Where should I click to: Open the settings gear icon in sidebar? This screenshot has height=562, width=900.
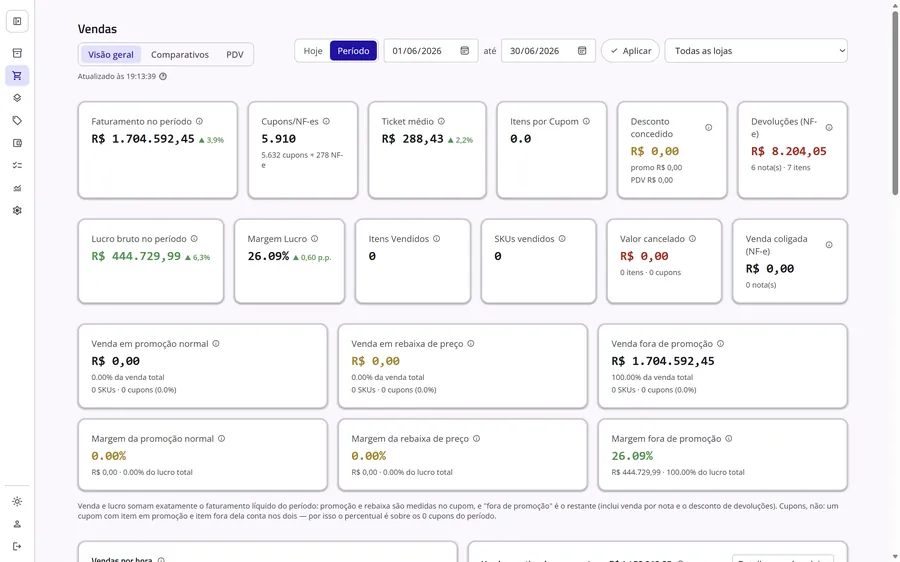[17, 211]
